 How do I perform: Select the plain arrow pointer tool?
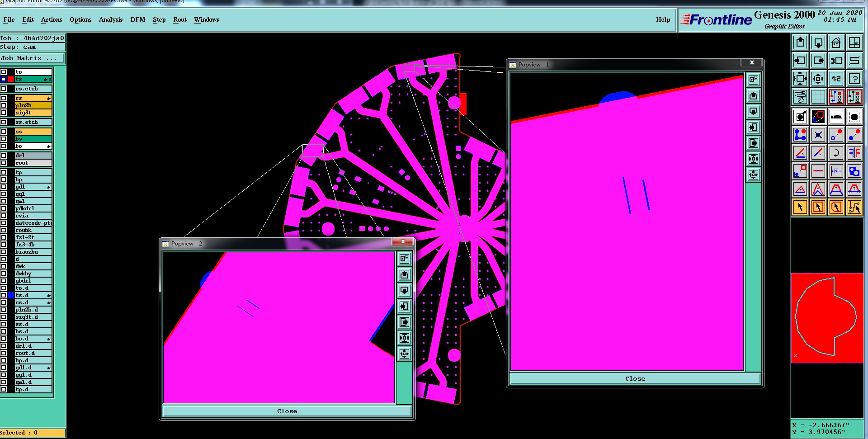(800, 207)
